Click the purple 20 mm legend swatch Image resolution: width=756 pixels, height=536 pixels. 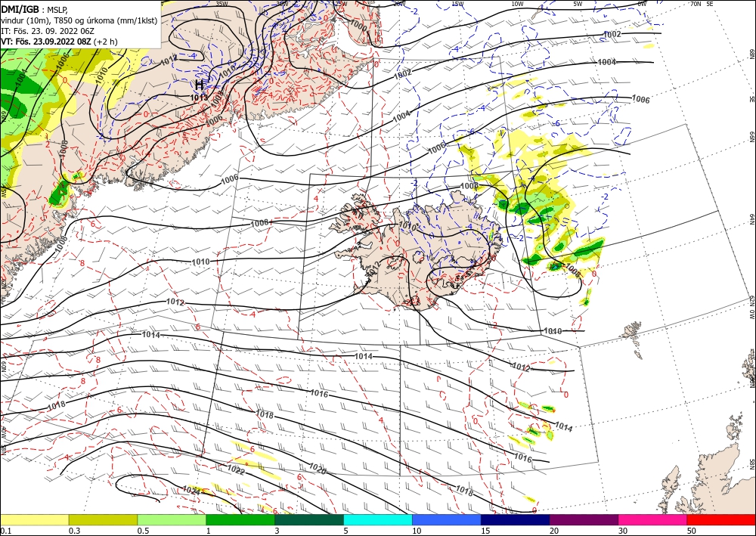click(x=584, y=519)
